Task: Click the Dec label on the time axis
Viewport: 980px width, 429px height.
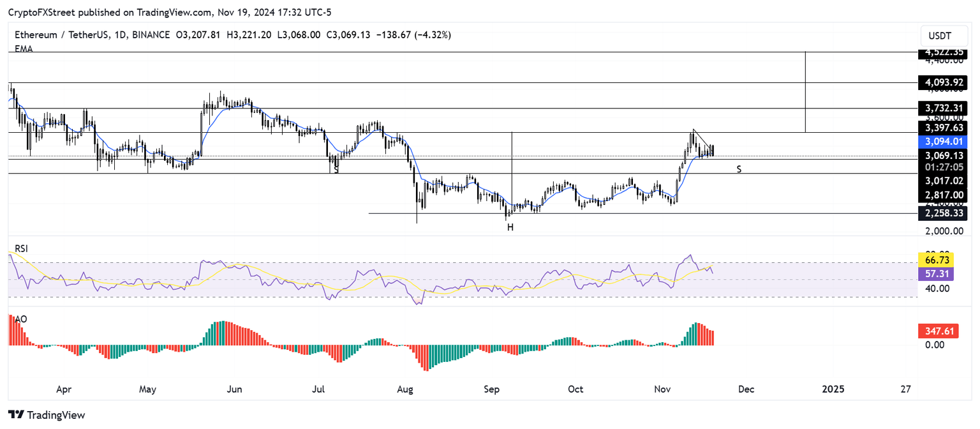Action: coord(746,389)
